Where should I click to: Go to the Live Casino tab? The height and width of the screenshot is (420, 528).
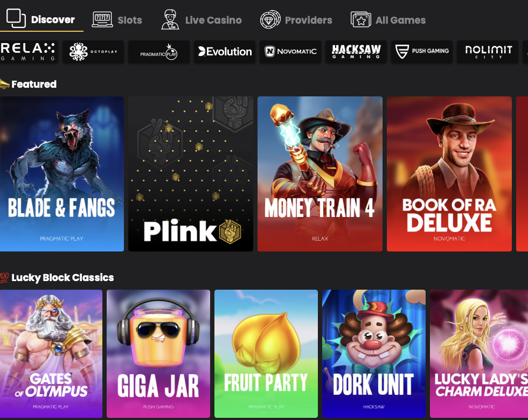pos(202,19)
